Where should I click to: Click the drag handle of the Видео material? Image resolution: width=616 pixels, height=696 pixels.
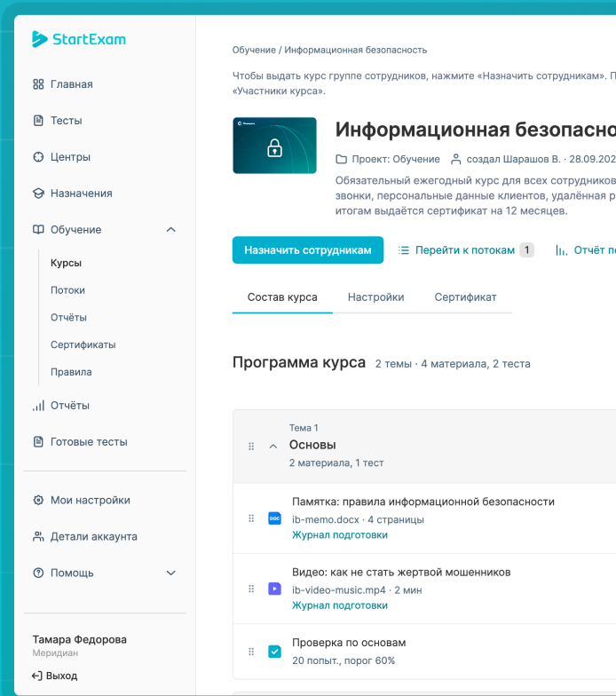(251, 589)
